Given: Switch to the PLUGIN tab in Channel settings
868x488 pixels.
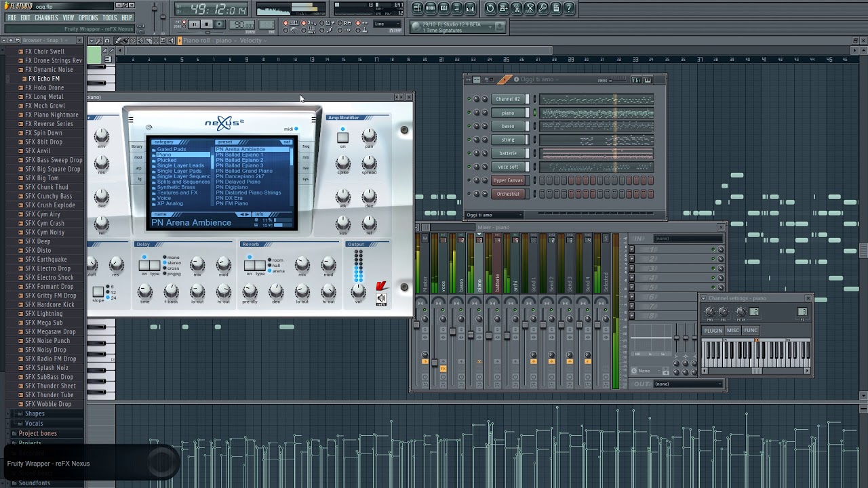Looking at the screenshot, I should pos(713,331).
